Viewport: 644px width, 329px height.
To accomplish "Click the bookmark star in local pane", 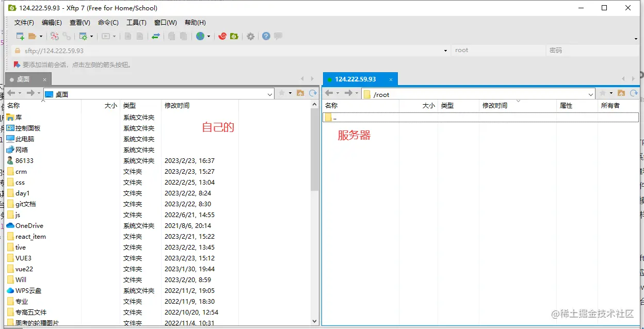I will (x=282, y=93).
